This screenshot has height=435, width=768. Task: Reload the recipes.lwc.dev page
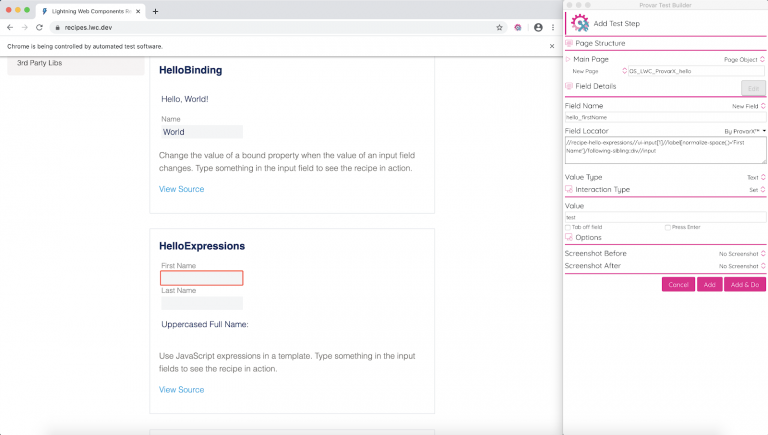tap(39, 27)
